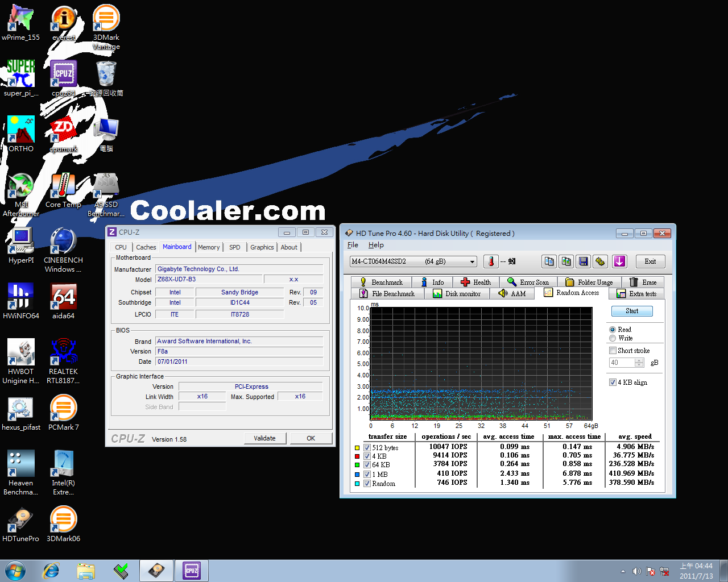Screen dimensions: 728x582
Task: Click the temperature thermometer icon in HD Tune
Action: pos(491,261)
